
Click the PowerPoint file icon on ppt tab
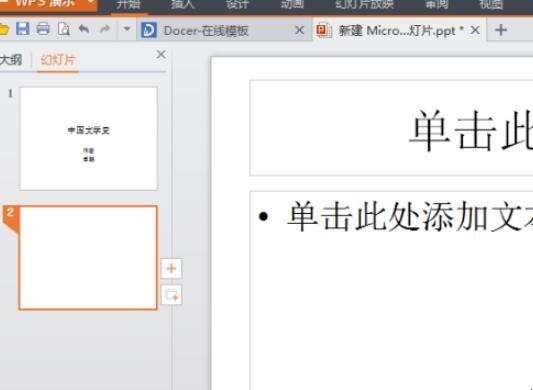(324, 30)
